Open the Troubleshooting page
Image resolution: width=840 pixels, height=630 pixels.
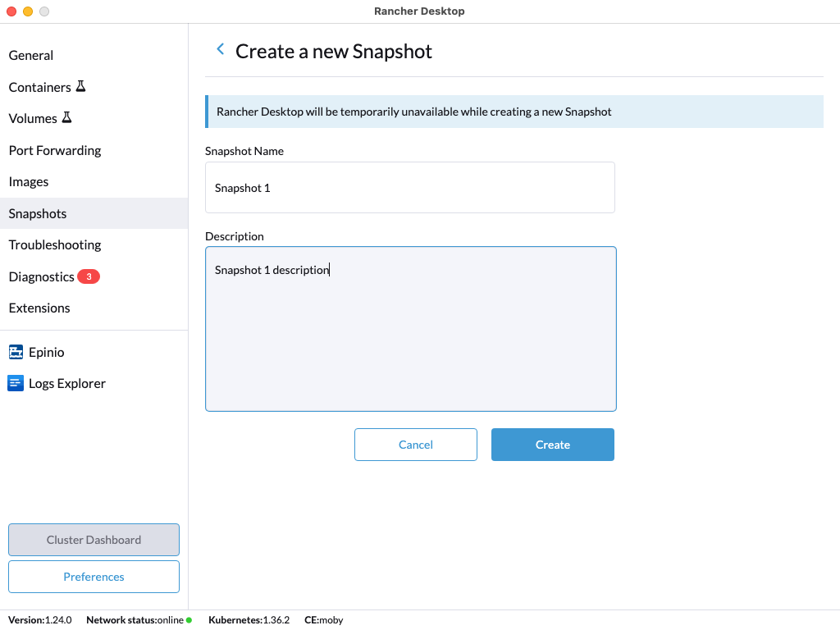[94, 244]
